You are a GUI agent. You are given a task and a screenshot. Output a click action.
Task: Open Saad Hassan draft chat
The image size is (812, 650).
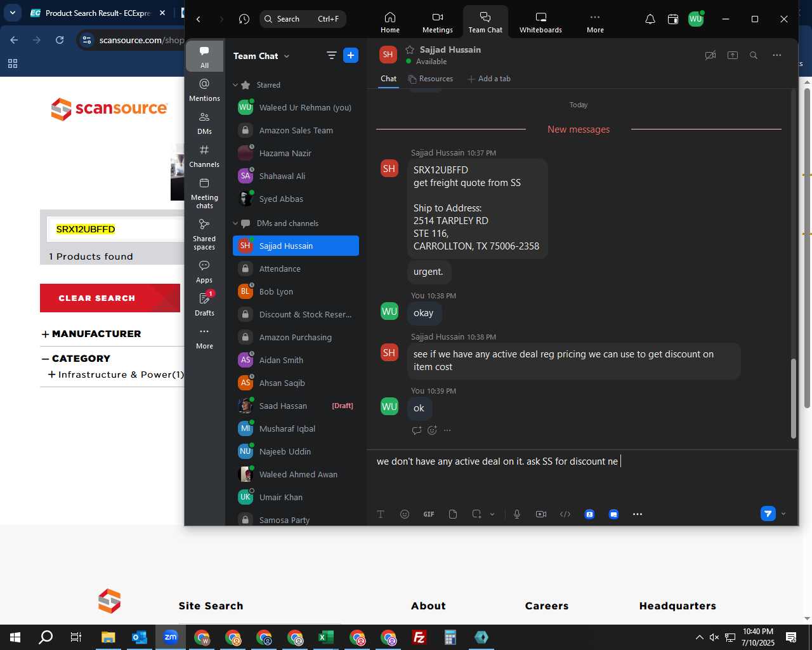(296, 406)
